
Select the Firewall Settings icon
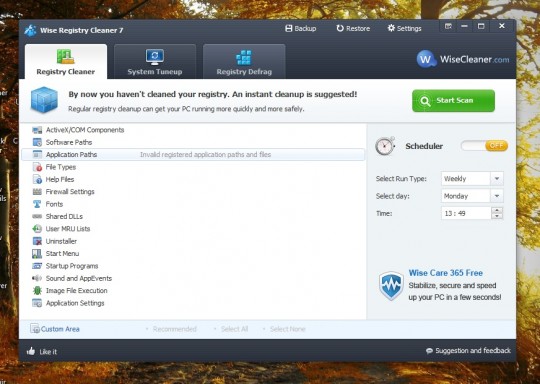tap(37, 191)
